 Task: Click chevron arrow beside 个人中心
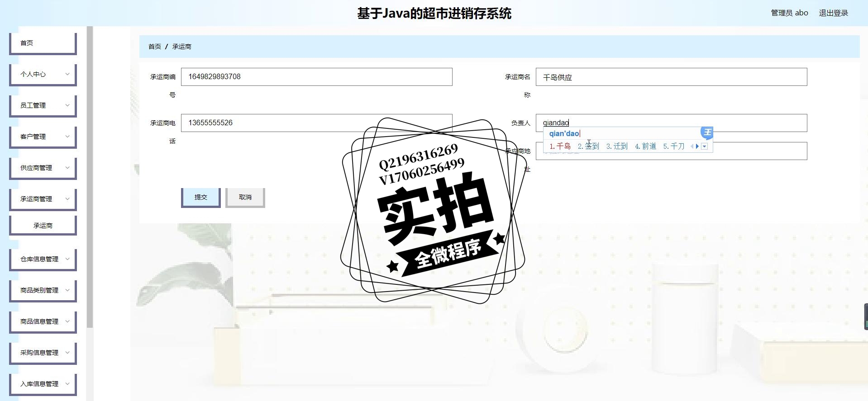pos(67,74)
